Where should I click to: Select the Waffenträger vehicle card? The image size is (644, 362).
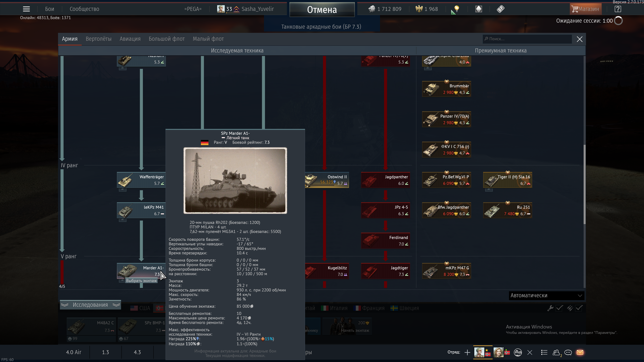tap(141, 180)
